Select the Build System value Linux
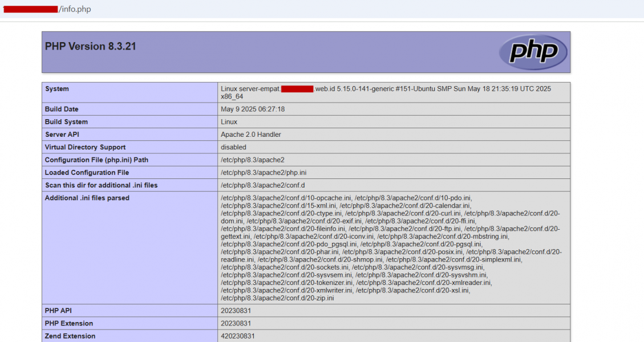The height and width of the screenshot is (342, 644). (229, 122)
